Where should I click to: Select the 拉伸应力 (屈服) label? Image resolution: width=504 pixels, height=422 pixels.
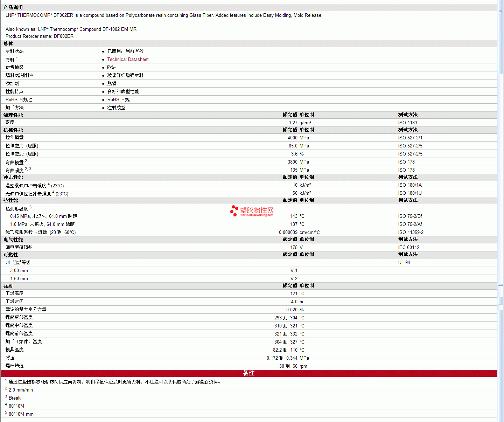pyautogui.click(x=22, y=146)
